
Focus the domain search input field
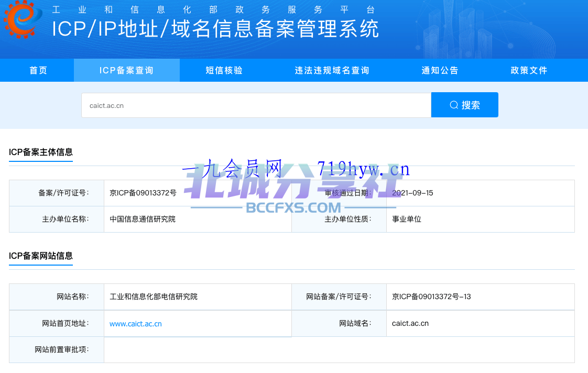256,105
